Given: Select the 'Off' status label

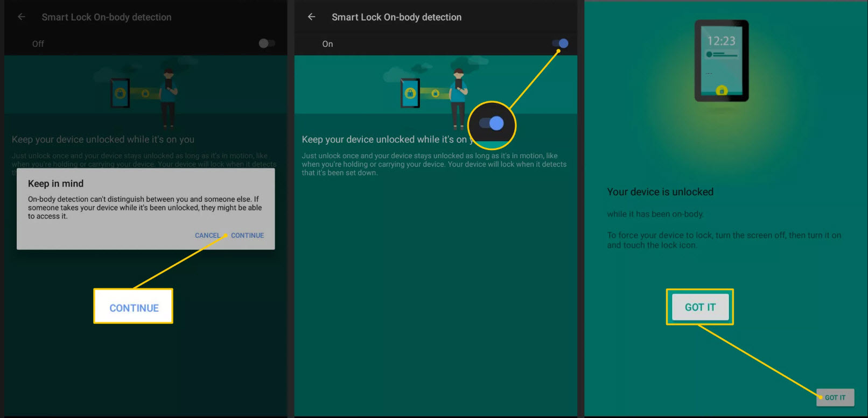Looking at the screenshot, I should click(x=38, y=44).
